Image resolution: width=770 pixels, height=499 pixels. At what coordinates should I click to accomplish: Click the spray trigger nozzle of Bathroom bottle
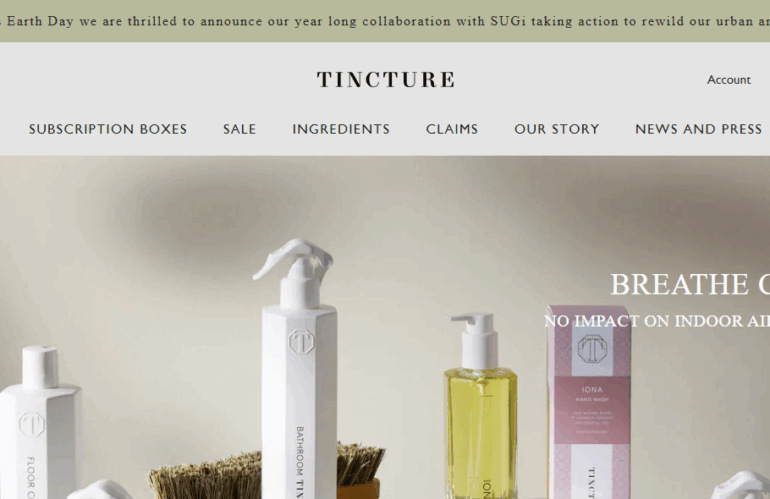(293, 259)
